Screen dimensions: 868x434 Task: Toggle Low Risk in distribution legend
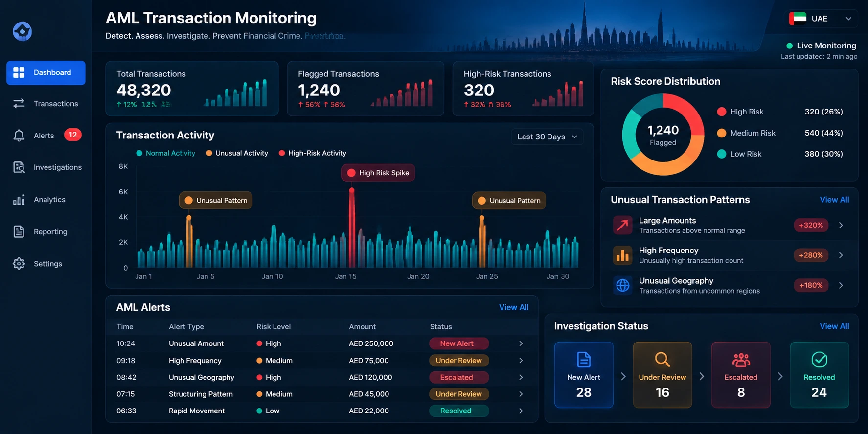point(739,154)
